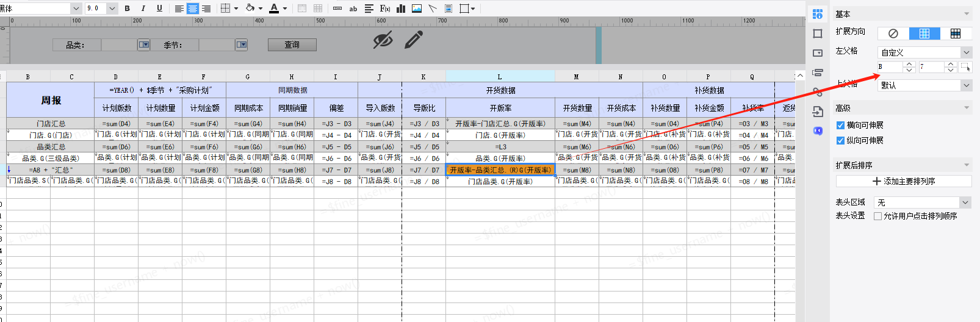980x322 pixels.
Task: Click the floating element icon
Action: pos(464,9)
